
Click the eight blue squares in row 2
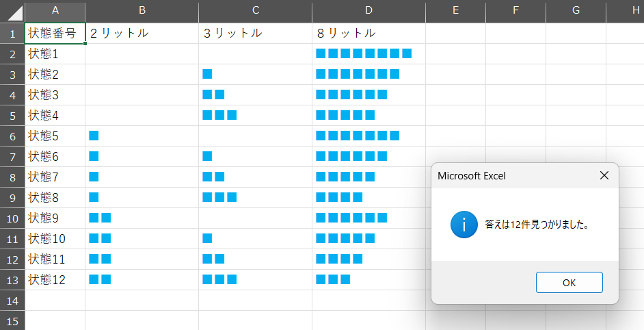pos(364,53)
